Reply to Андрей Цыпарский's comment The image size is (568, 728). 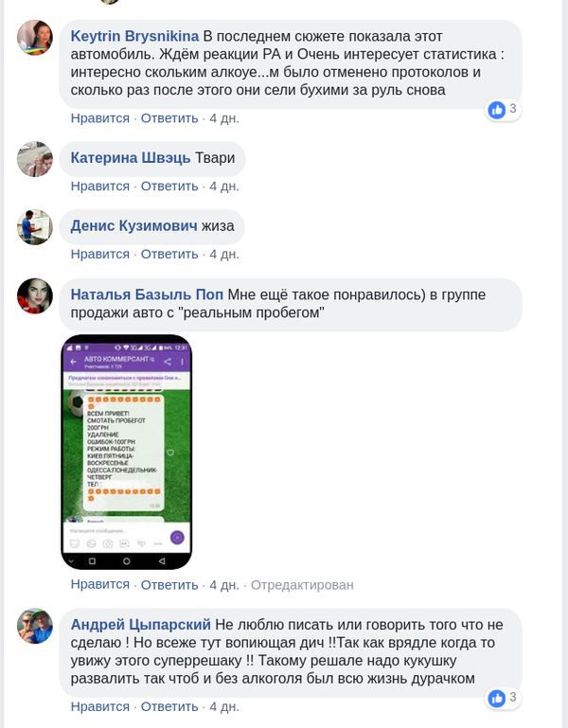pyautogui.click(x=169, y=706)
